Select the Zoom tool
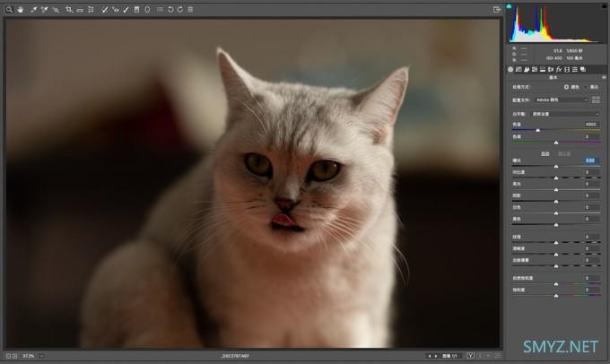This screenshot has height=364, width=610. click(x=9, y=9)
